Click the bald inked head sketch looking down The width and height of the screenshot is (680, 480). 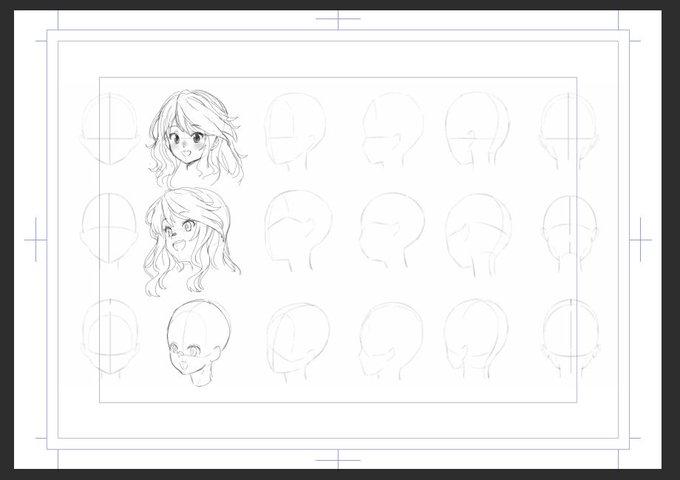(x=199, y=343)
